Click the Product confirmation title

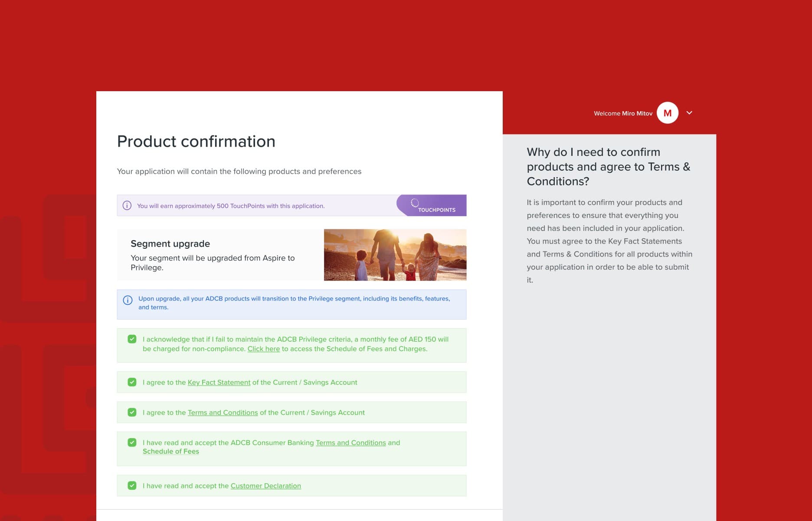tap(196, 142)
